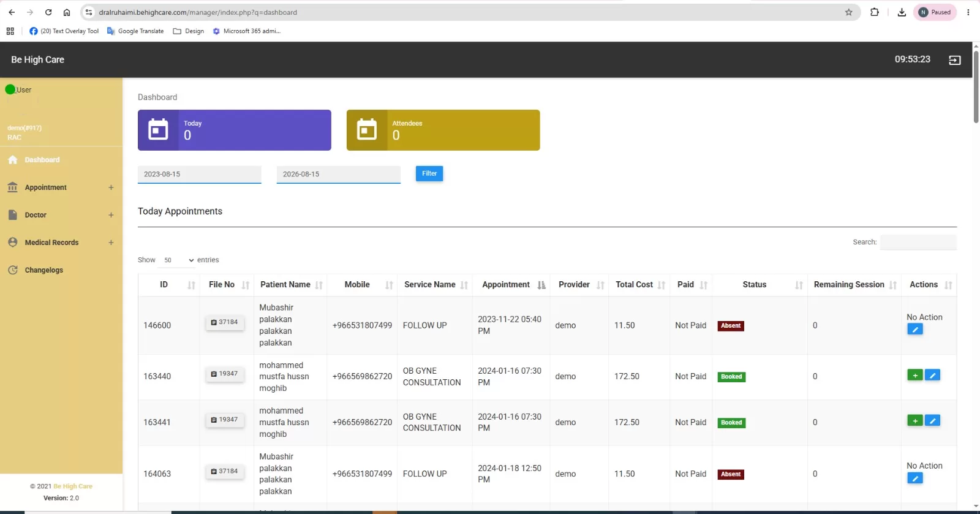The height and width of the screenshot is (514, 980).
Task: Click the Attendees calendar icon card
Action: pos(367,129)
